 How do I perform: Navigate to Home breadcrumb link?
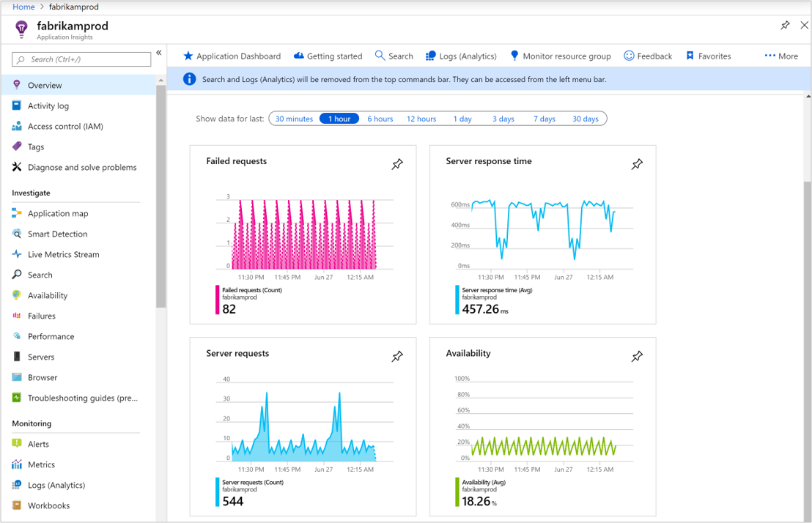pyautogui.click(x=23, y=7)
